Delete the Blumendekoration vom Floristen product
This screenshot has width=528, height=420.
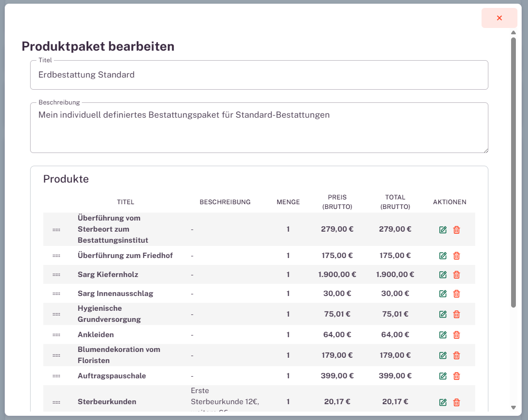[456, 355]
